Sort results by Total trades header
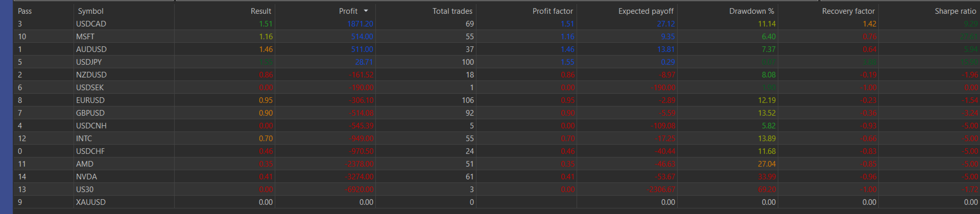The image size is (980, 214). pos(452,11)
